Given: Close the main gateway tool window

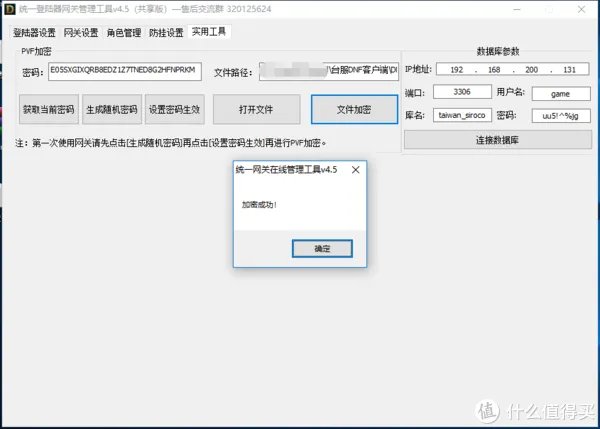Looking at the screenshot, I should pos(581,9).
